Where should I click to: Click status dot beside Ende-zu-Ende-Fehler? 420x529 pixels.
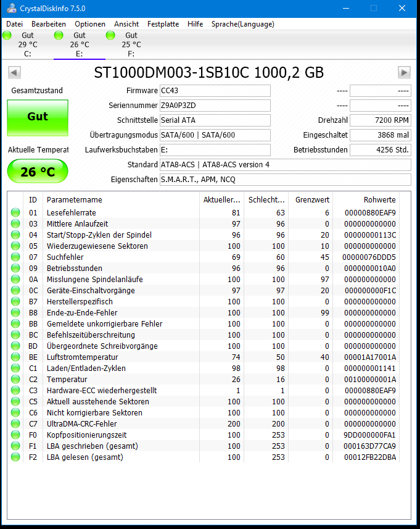15,312
